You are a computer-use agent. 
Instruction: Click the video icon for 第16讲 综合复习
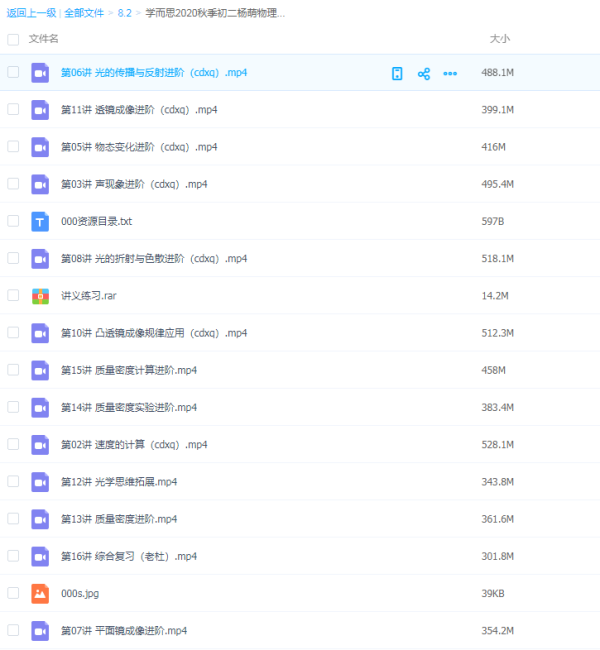pos(40,556)
